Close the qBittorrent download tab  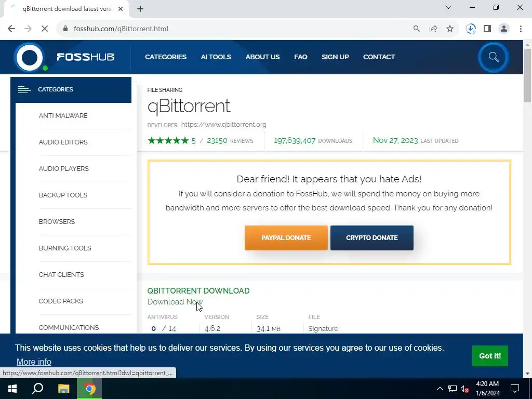pos(121,9)
